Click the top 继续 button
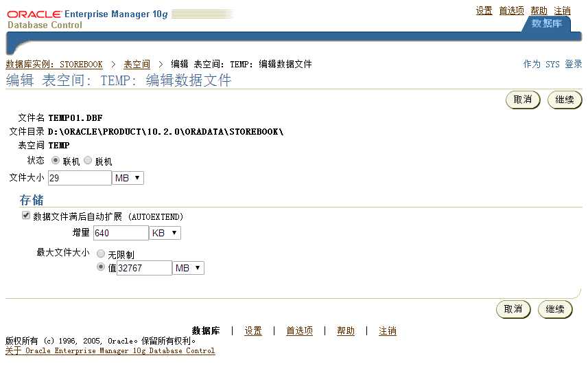The height and width of the screenshot is (371, 588). 565,100
